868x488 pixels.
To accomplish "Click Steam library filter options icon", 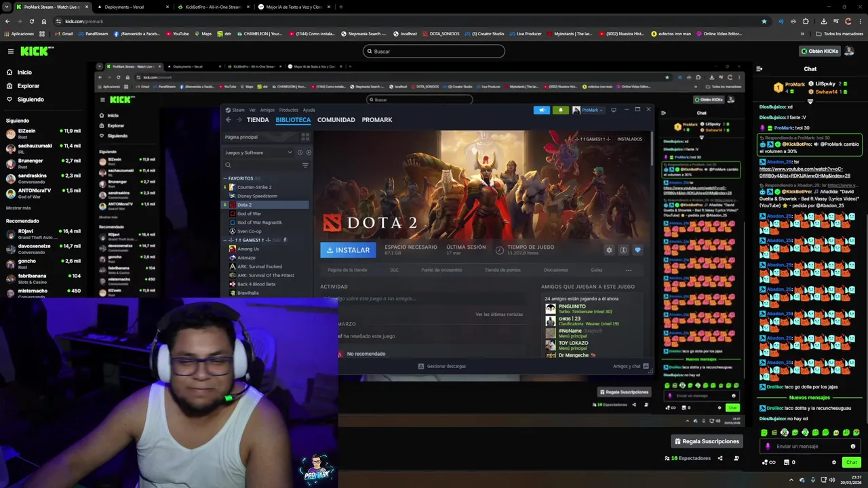I will click(305, 165).
